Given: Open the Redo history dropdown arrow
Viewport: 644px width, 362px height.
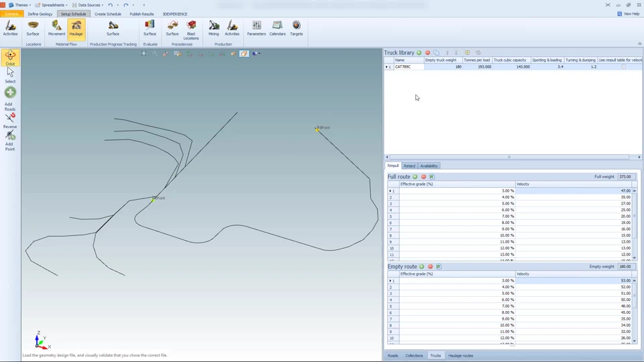Looking at the screenshot, I should coord(133,5).
